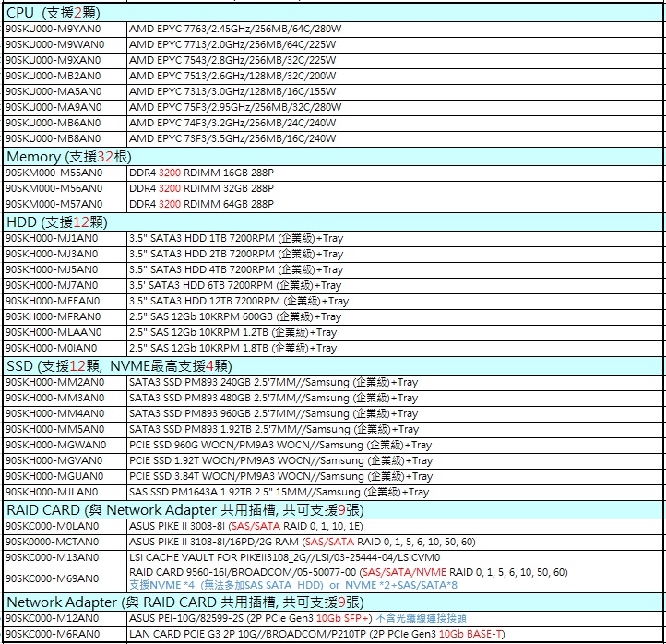Click AMD EPYC 73F3 3.5GHz description
Viewport: 666px width, 644px height.
point(232,139)
